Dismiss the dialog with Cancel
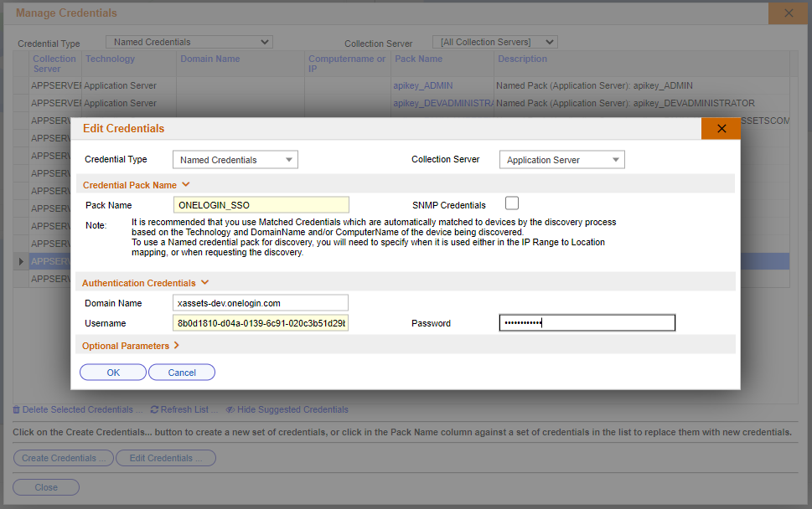The height and width of the screenshot is (509, 812). coord(181,372)
